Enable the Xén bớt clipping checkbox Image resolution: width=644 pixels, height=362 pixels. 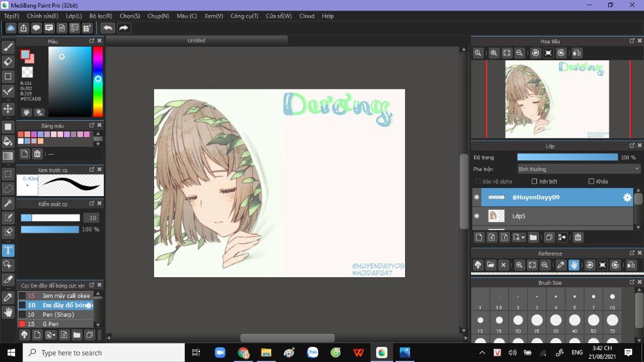[535, 182]
